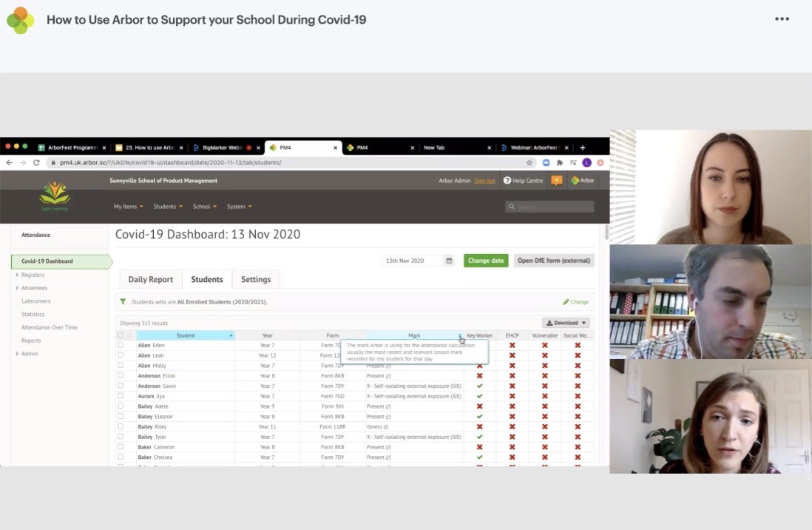
Task: Click the green filter funnel icon
Action: click(123, 302)
